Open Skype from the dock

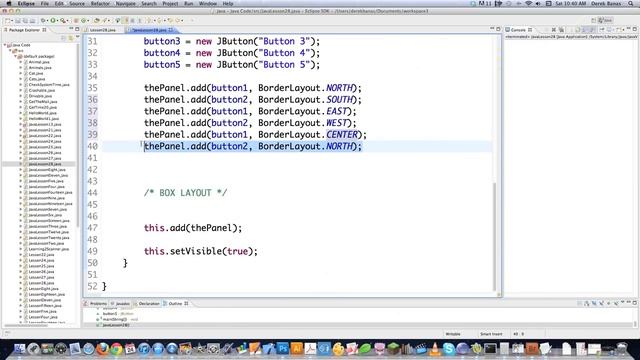pos(449,349)
